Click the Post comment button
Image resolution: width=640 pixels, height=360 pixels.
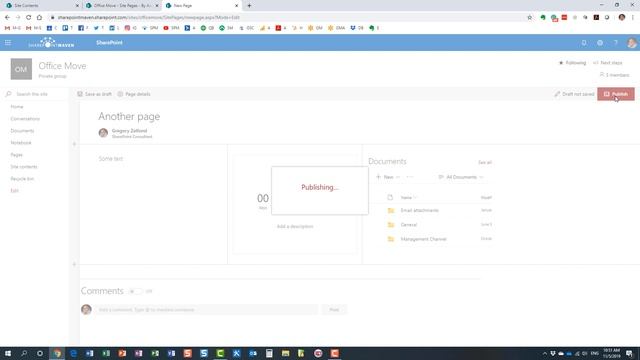click(334, 310)
